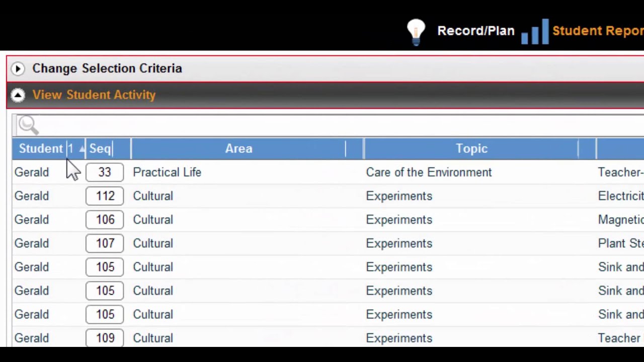
Task: Open the Record/Plan menu item
Action: (x=475, y=31)
